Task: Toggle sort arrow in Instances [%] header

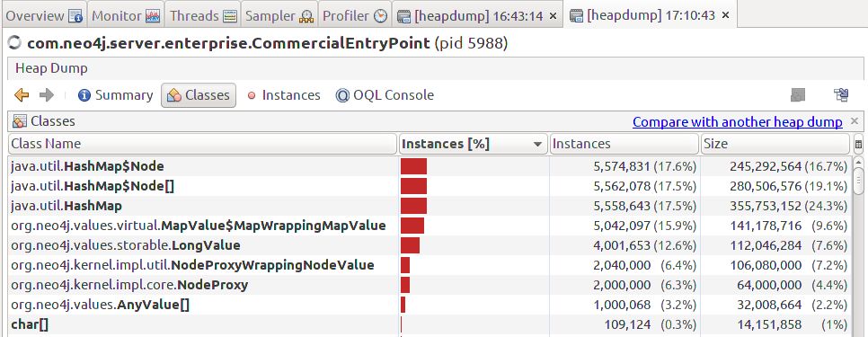Action: 537,145
